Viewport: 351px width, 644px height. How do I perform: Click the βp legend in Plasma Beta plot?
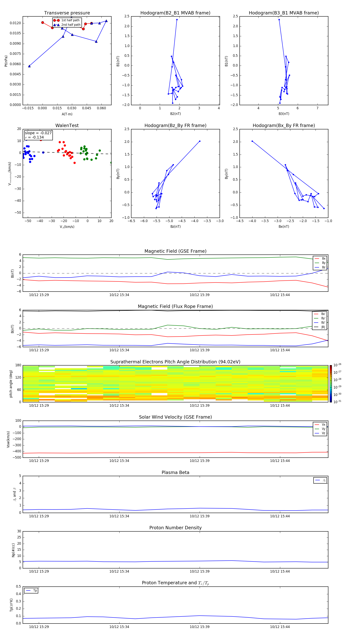pyautogui.click(x=320, y=480)
